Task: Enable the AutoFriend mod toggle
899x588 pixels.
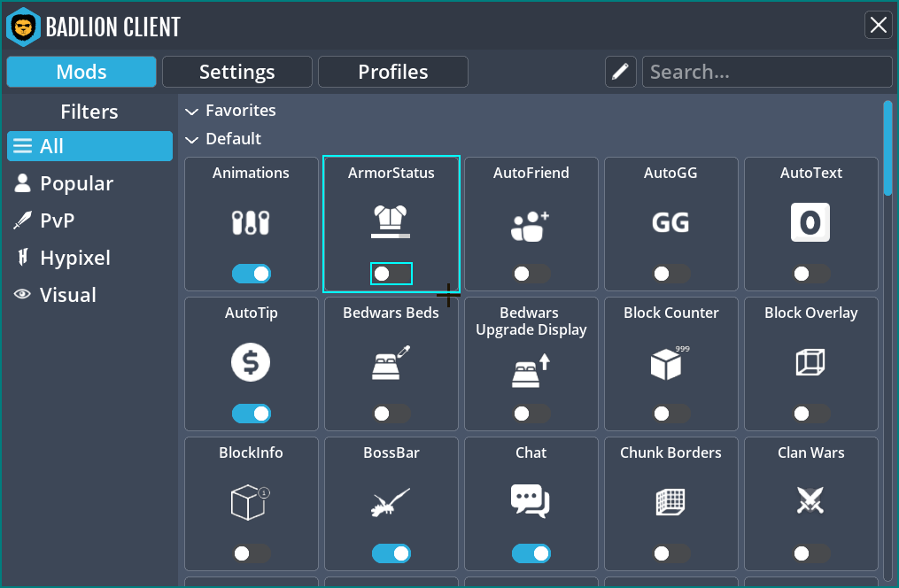Action: (531, 274)
